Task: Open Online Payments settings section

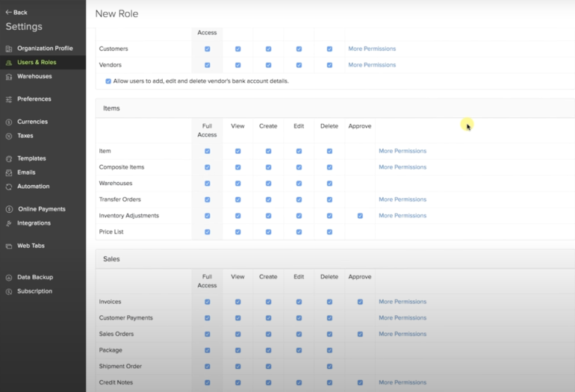Action: coord(41,209)
